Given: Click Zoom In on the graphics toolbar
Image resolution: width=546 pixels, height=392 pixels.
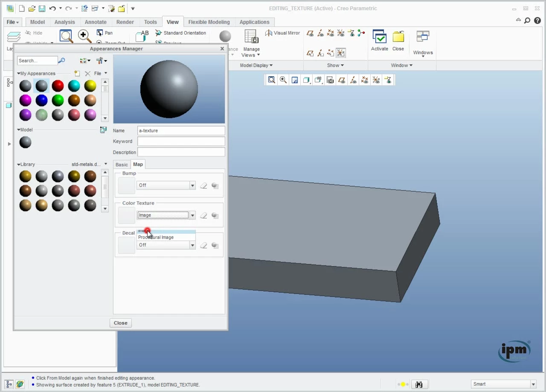Looking at the screenshot, I should point(283,80).
